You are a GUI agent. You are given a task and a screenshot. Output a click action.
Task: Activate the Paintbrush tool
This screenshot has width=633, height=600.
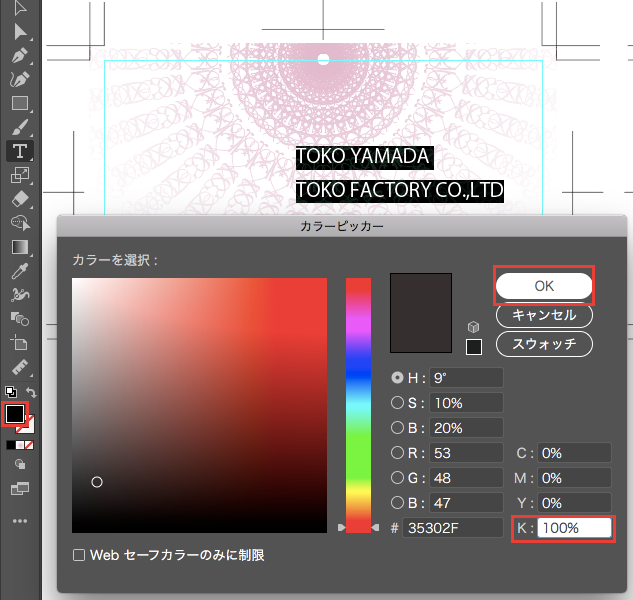point(19,127)
